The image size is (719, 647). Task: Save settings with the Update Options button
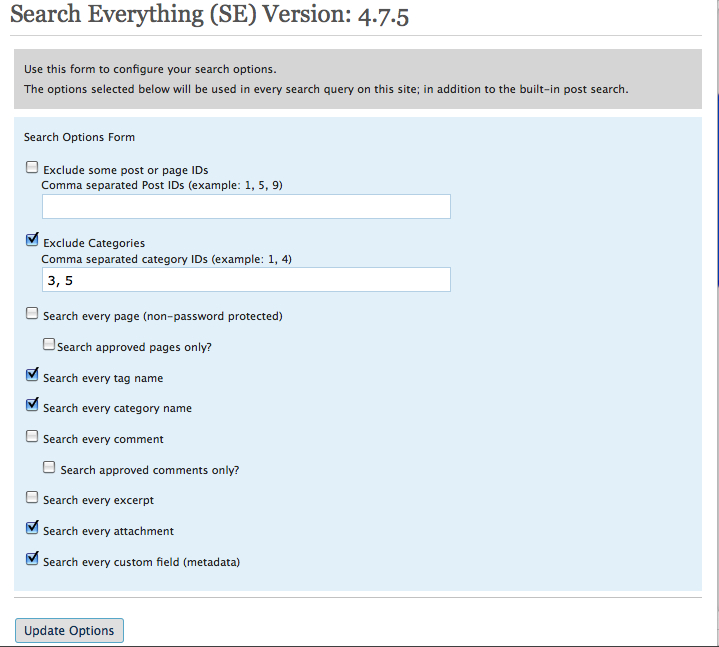[x=69, y=630]
